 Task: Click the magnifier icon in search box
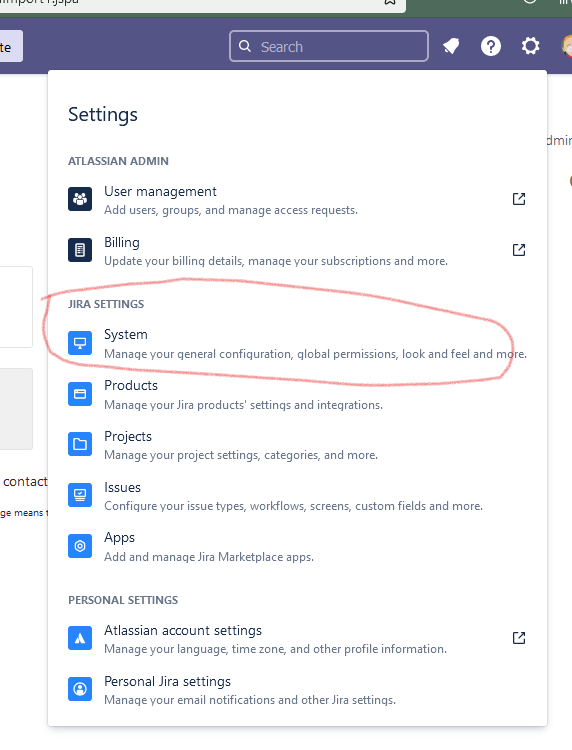pyautogui.click(x=245, y=46)
